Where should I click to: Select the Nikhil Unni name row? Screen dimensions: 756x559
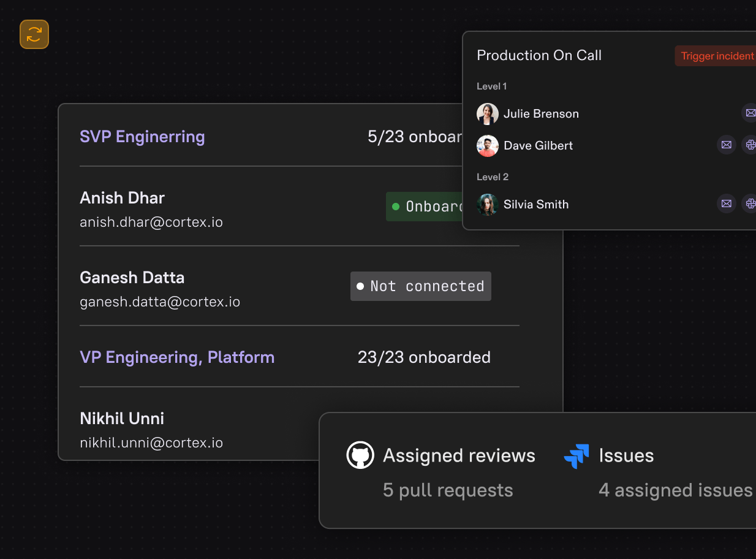(122, 419)
